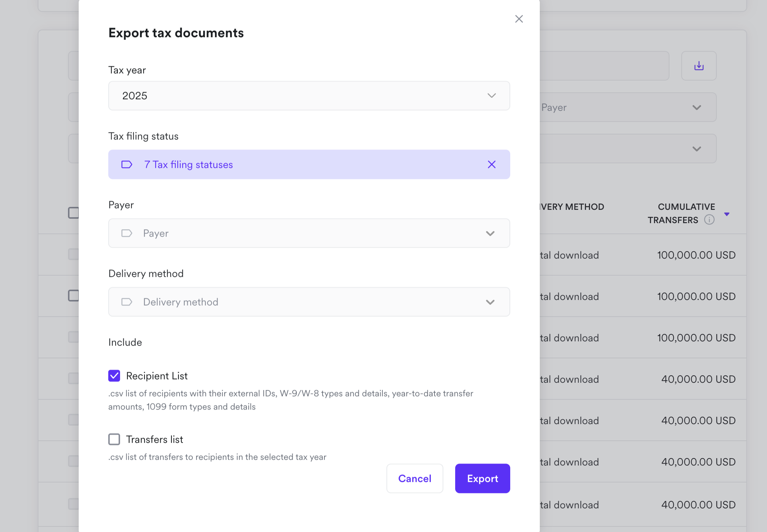Clear the 7 Tax filing statuses selection
767x532 pixels.
point(491,164)
